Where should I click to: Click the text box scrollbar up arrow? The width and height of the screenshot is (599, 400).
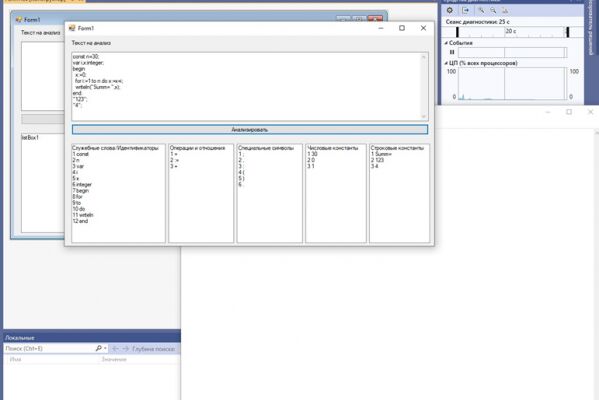point(423,57)
